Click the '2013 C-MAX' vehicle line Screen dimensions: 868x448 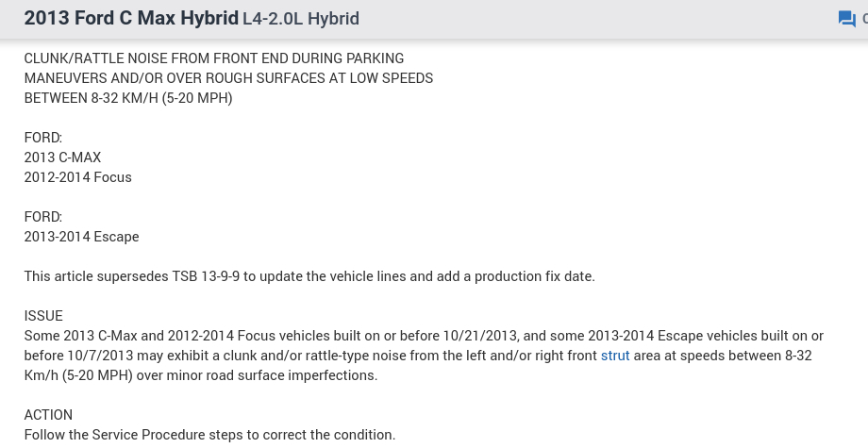62,158
